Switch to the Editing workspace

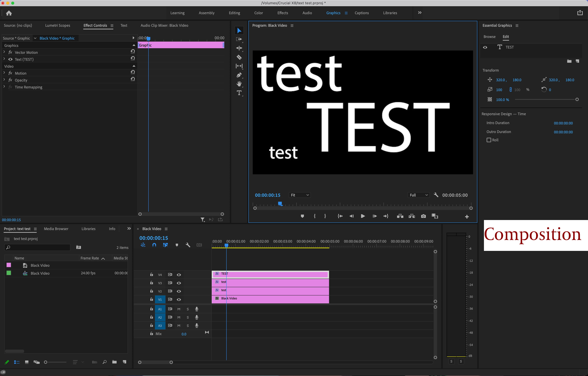tap(234, 13)
